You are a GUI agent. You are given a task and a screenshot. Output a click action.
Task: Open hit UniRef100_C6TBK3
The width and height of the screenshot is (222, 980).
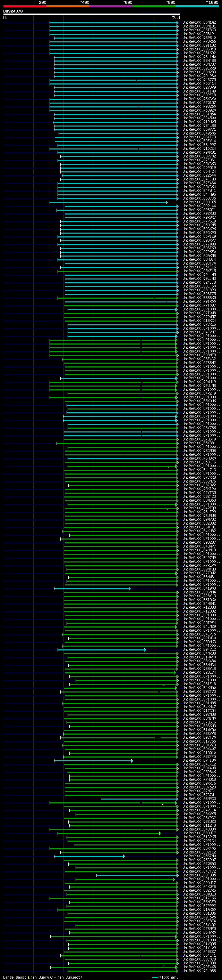pyautogui.click(x=199, y=30)
